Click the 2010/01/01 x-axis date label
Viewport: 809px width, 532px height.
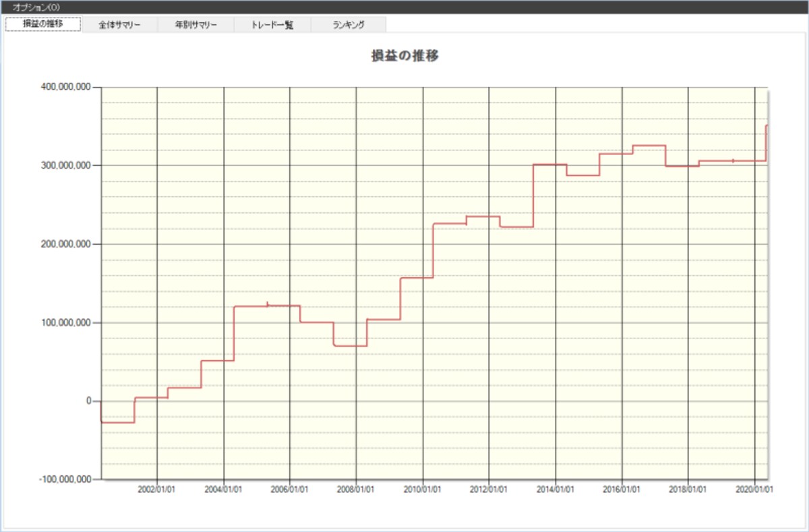pos(423,490)
